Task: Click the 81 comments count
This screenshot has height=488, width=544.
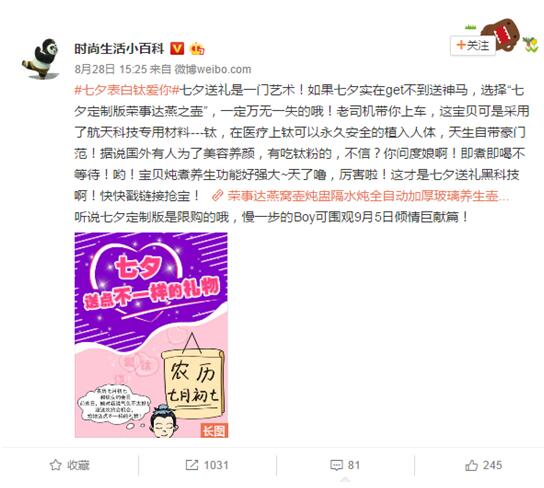Action: (x=354, y=465)
